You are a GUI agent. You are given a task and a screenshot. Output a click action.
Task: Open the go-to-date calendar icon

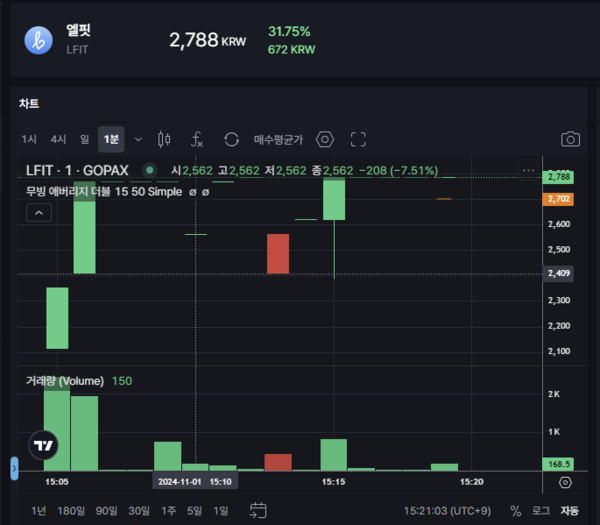(258, 510)
